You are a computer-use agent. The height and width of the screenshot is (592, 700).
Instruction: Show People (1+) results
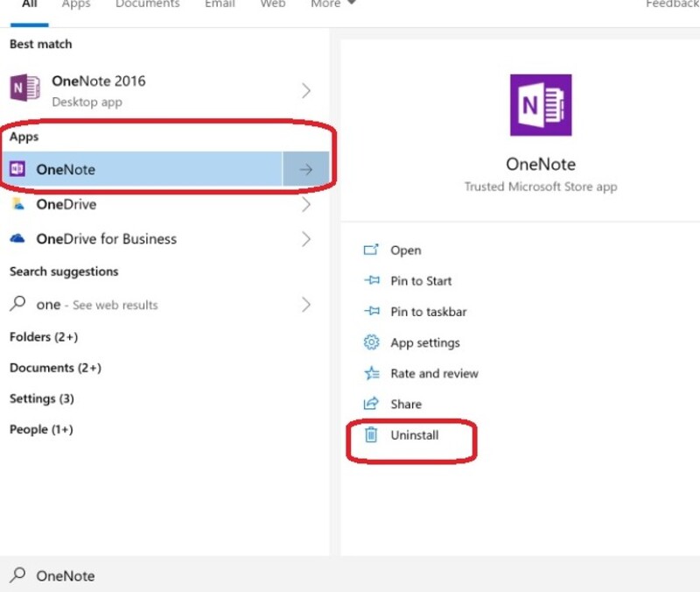(x=41, y=429)
